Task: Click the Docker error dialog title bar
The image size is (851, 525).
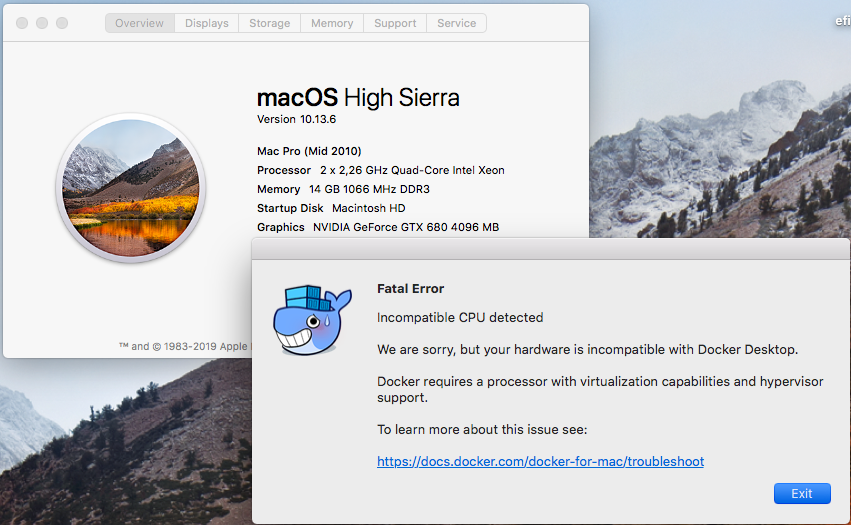Action: click(551, 249)
